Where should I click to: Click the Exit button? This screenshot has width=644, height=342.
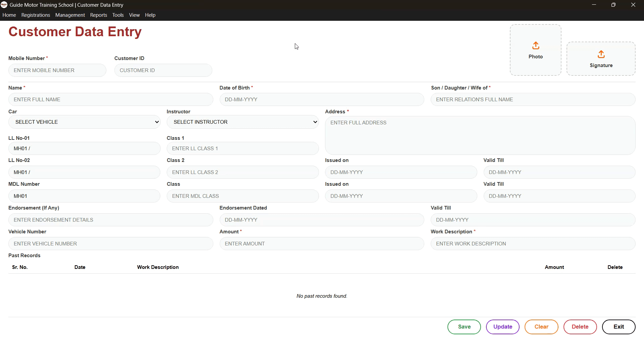pyautogui.click(x=619, y=327)
